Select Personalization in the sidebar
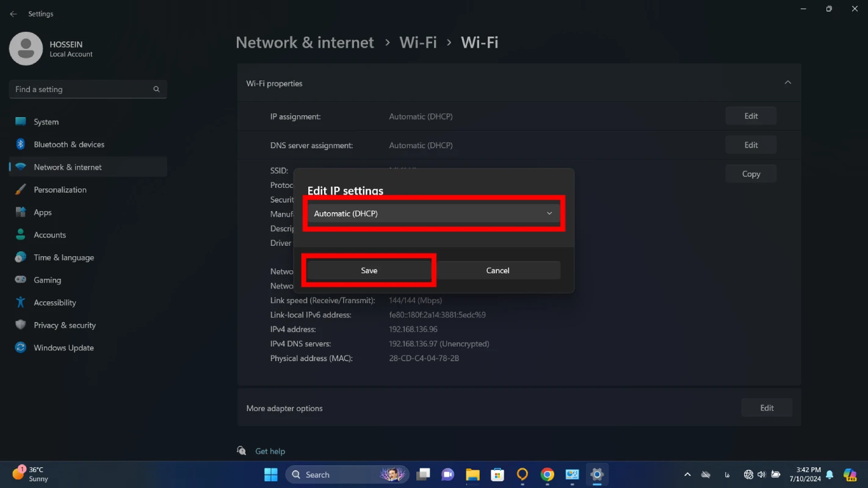This screenshot has width=868, height=488. coord(60,190)
